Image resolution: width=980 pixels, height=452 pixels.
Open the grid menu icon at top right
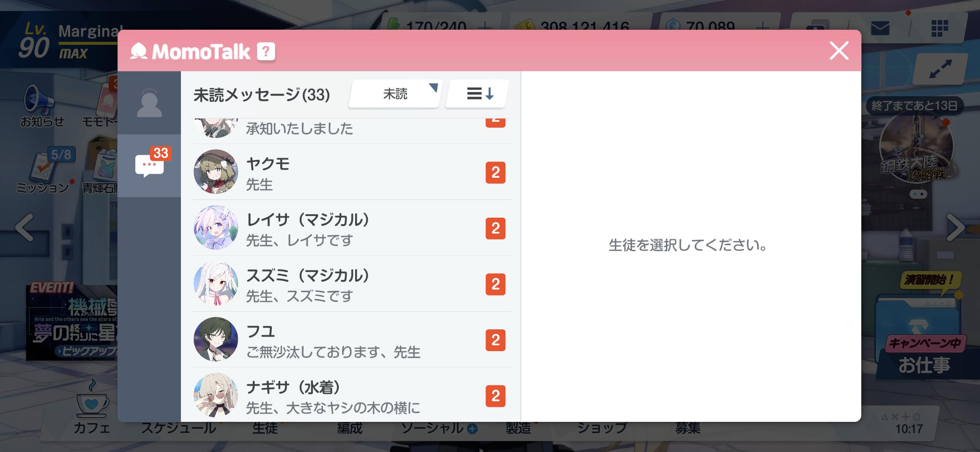(939, 28)
